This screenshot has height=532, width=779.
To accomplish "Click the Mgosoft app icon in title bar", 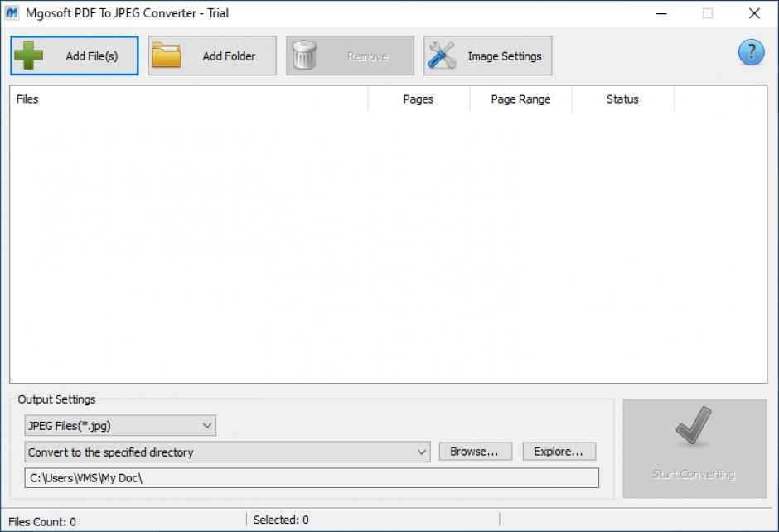I will point(12,13).
